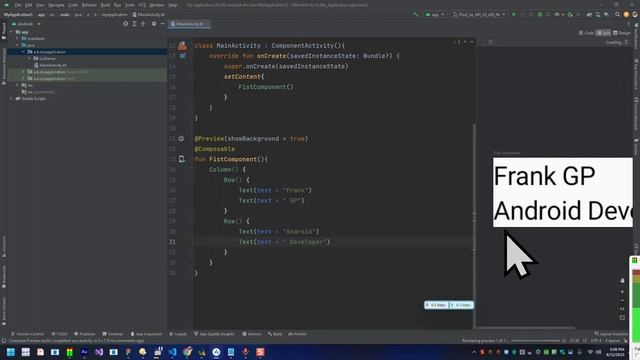Open the Windows Start menu
The image size is (640, 360).
(x=11, y=352)
